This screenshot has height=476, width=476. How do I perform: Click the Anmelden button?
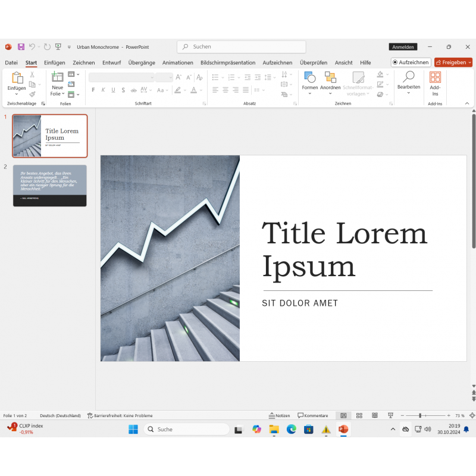(403, 47)
